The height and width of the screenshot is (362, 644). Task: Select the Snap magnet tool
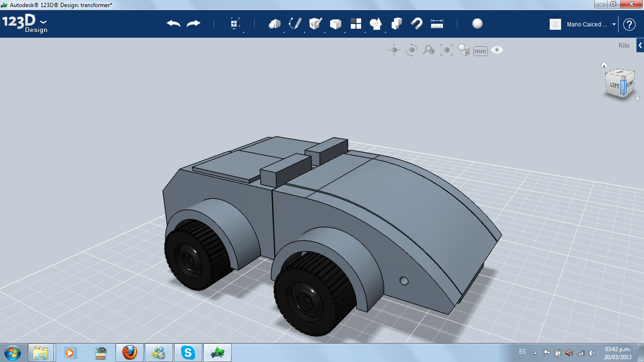point(417,24)
